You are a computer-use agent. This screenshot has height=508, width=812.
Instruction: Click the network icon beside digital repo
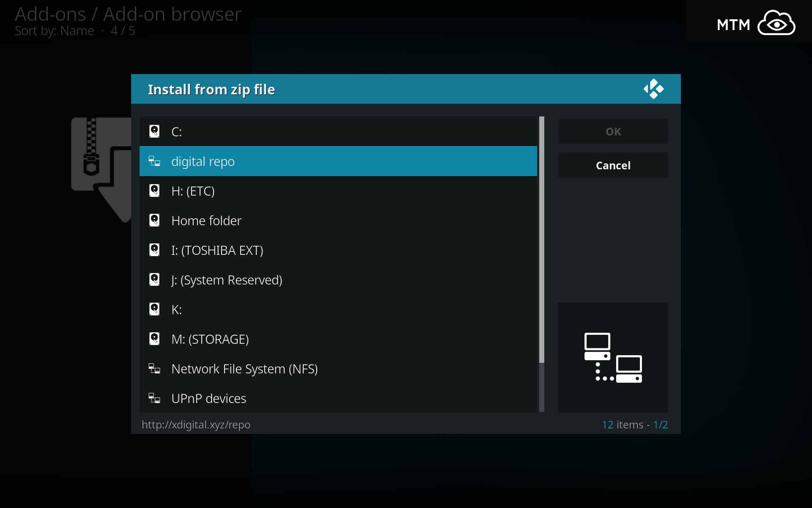pyautogui.click(x=154, y=161)
